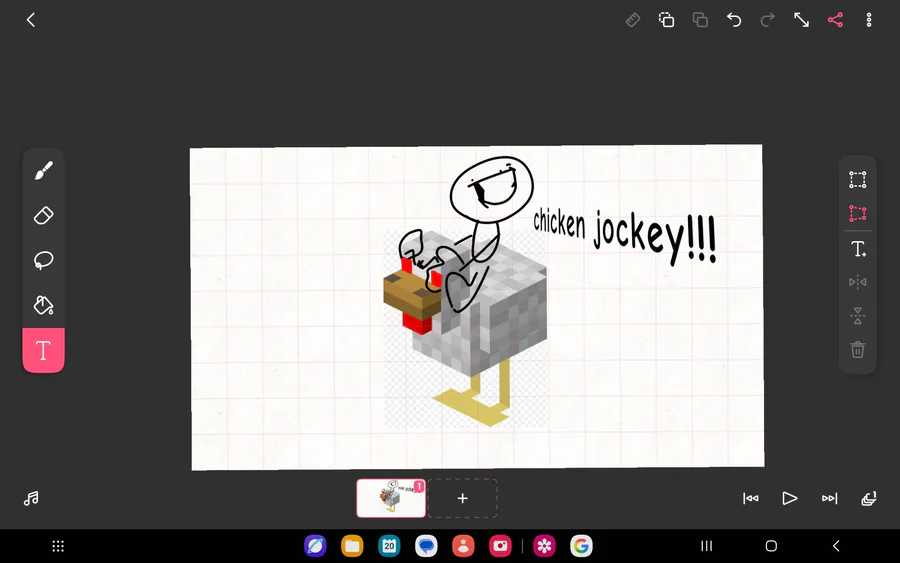Flip selection horizontally
The height and width of the screenshot is (563, 900).
(858, 282)
